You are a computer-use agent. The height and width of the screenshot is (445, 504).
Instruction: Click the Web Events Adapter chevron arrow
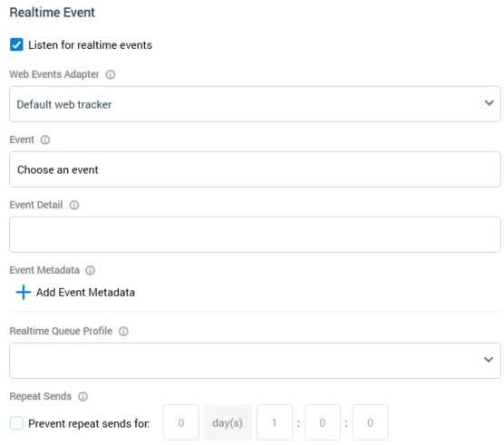[x=489, y=102]
